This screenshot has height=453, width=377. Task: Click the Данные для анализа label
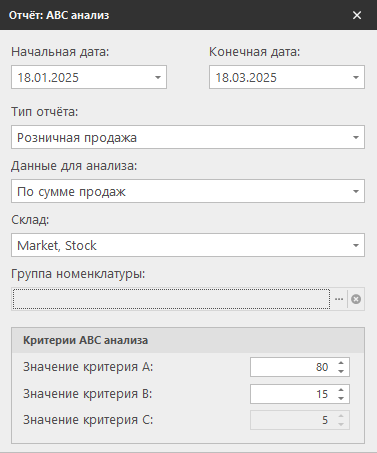74,166
